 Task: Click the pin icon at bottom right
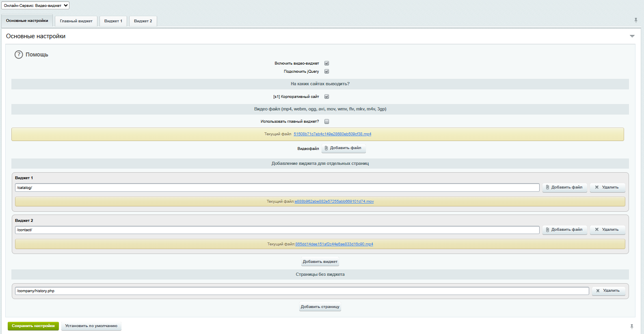click(632, 326)
